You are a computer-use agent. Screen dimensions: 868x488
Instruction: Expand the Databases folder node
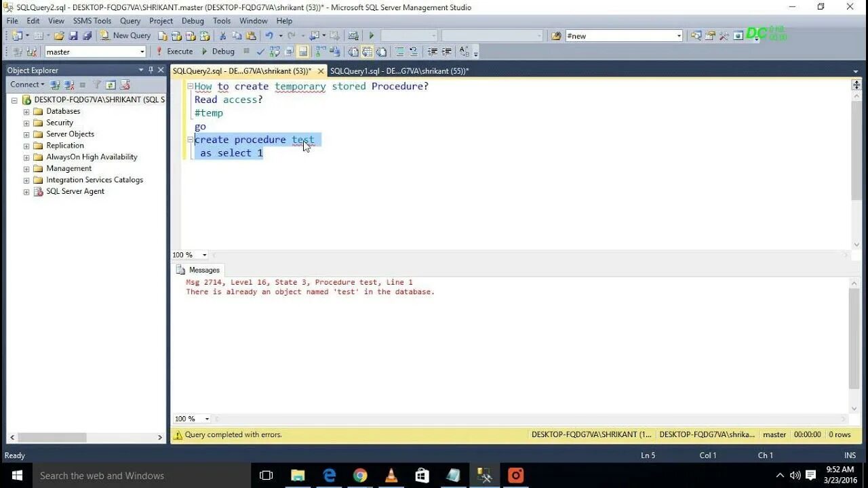[26, 112]
